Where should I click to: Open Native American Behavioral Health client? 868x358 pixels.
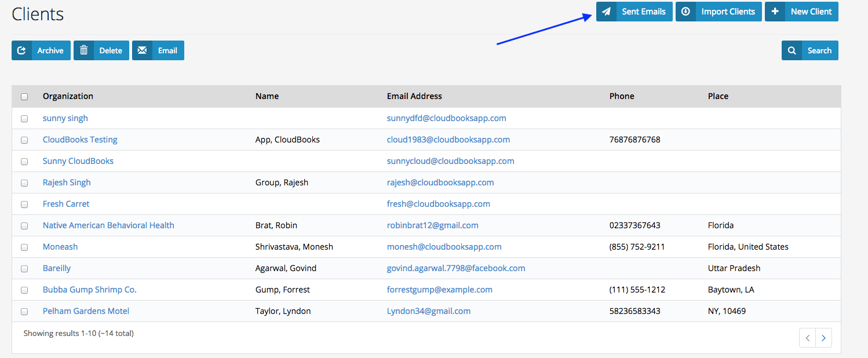(x=108, y=225)
